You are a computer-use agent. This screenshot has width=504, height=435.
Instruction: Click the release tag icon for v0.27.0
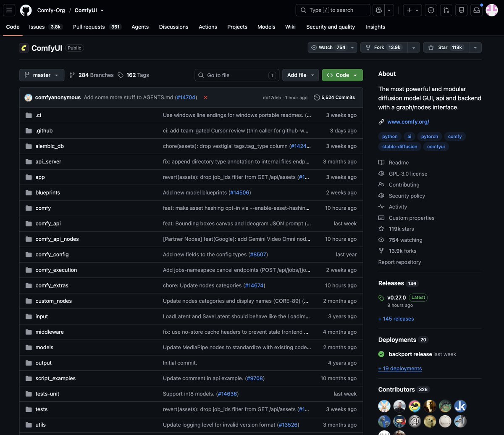click(x=381, y=298)
